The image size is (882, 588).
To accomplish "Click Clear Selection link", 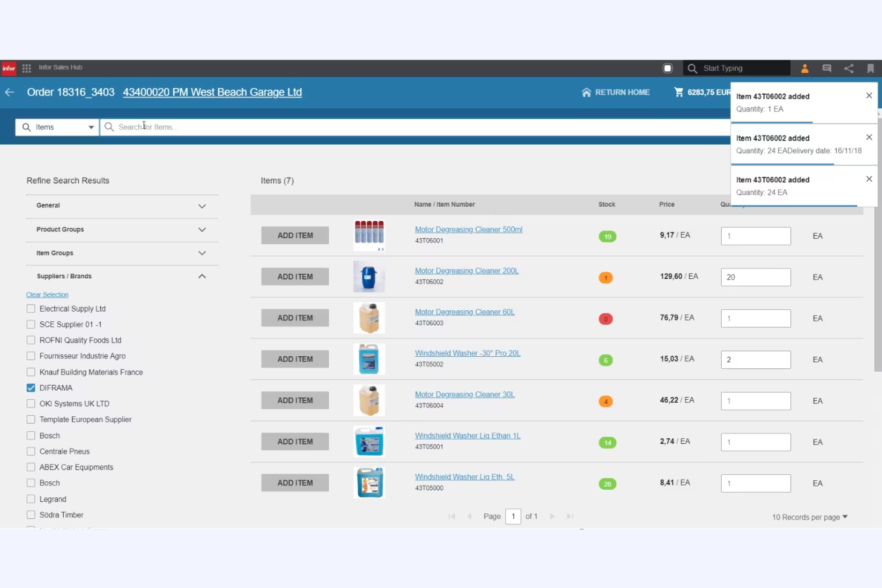I will pos(47,295).
